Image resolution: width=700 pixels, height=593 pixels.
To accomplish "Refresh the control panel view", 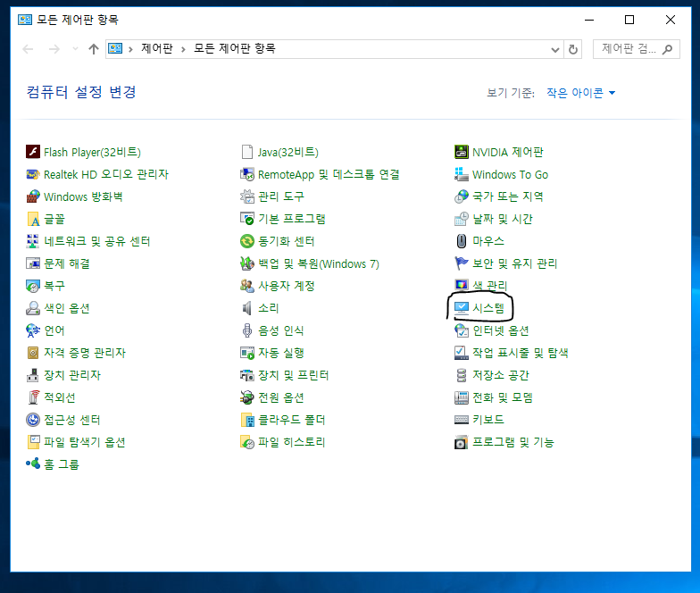I will click(573, 49).
